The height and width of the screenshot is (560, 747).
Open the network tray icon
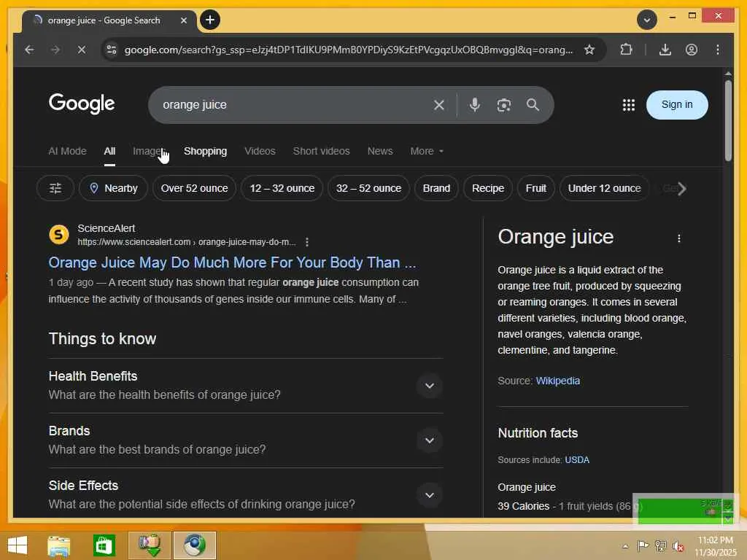tap(660, 545)
